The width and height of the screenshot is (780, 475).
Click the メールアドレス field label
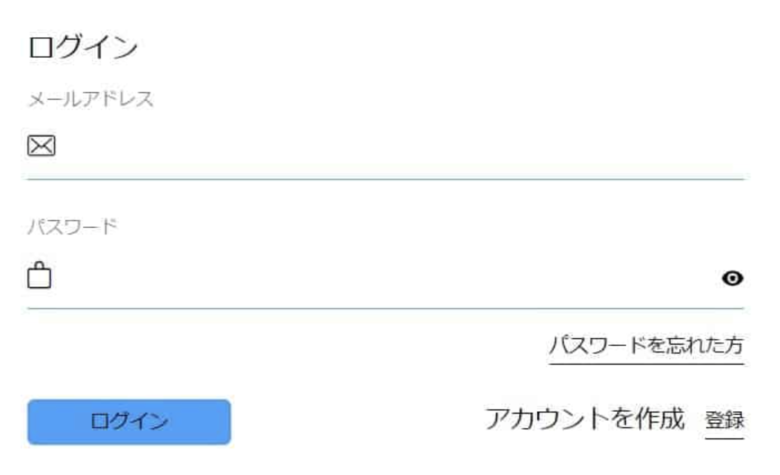click(91, 99)
